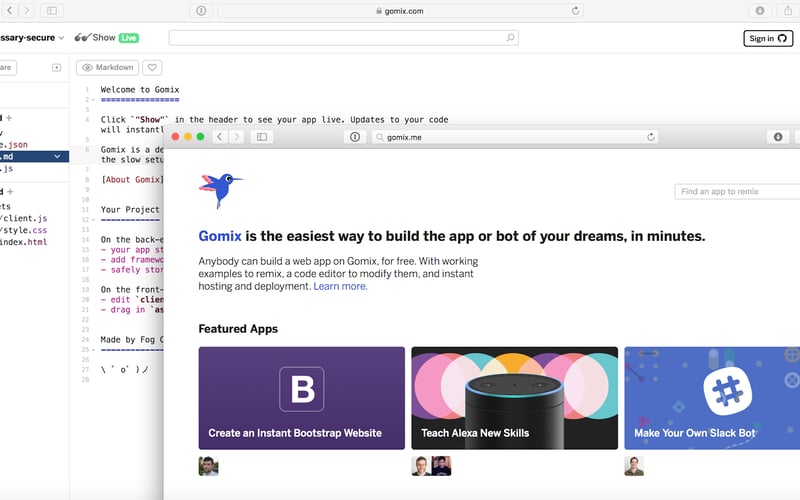
Task: Open the ssary-secure project dropdown
Action: pos(32,38)
